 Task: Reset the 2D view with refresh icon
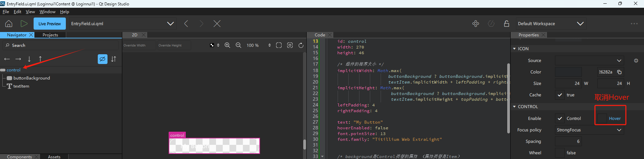[301, 45]
